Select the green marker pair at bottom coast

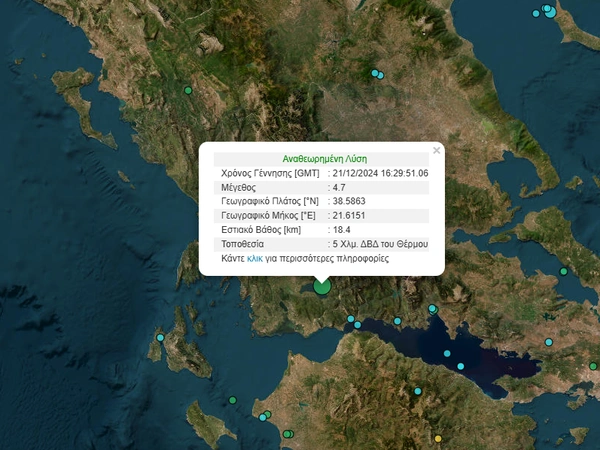point(288,434)
